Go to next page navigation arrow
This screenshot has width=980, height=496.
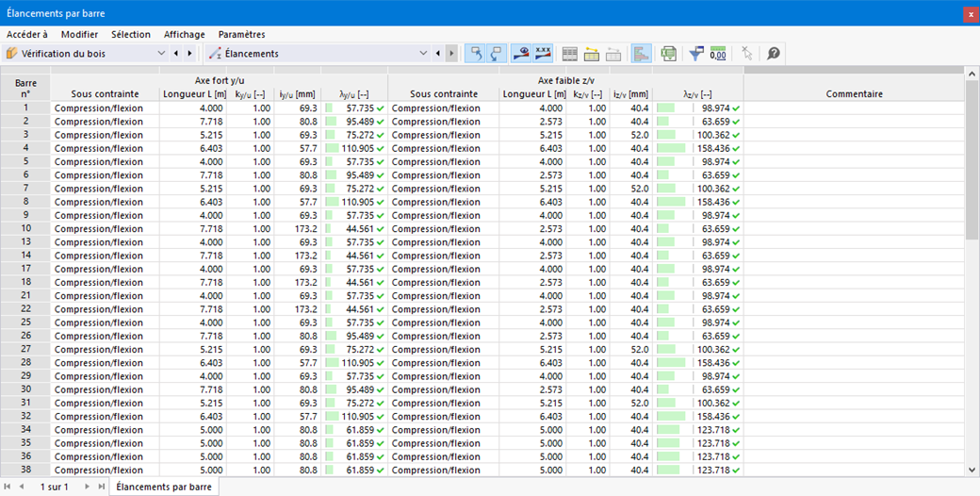[x=87, y=487]
